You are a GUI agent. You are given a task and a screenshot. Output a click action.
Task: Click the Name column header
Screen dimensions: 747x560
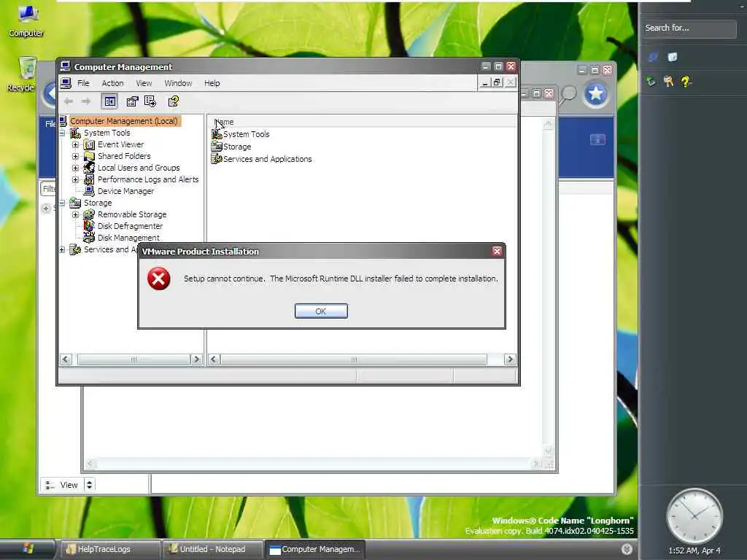coord(362,122)
